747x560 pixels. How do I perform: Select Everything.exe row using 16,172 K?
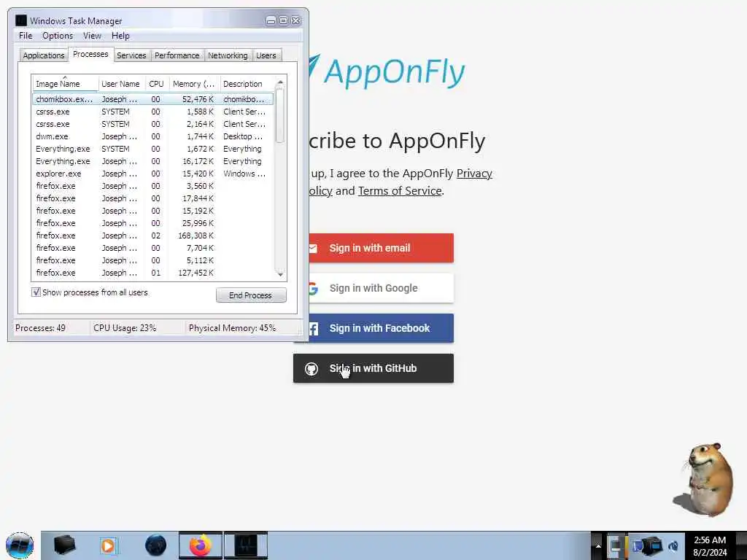(x=153, y=161)
